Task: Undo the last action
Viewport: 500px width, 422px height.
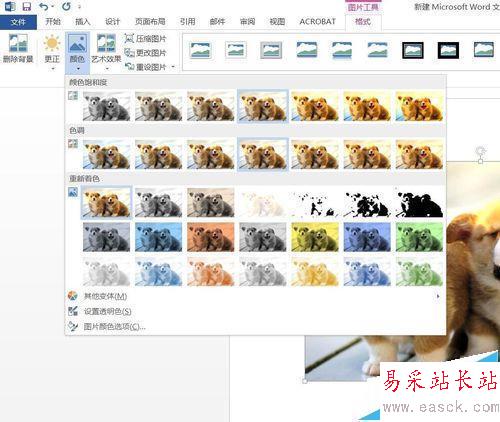Action: (x=43, y=6)
